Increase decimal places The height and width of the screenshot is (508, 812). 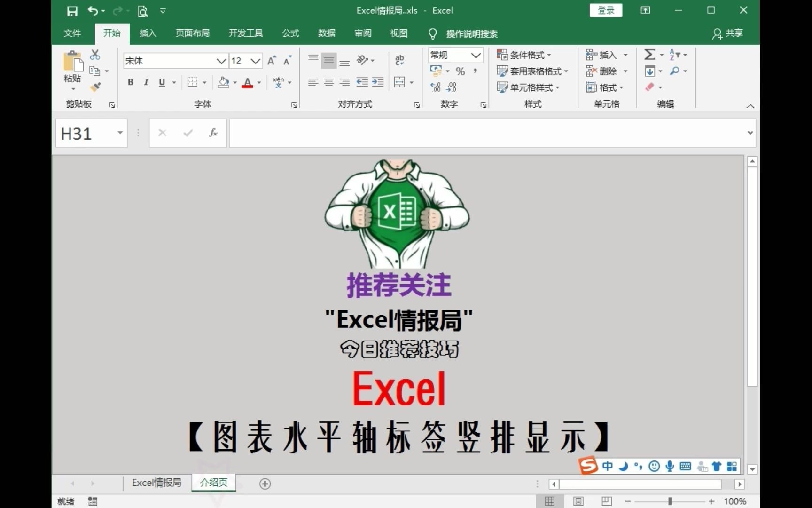click(x=436, y=87)
